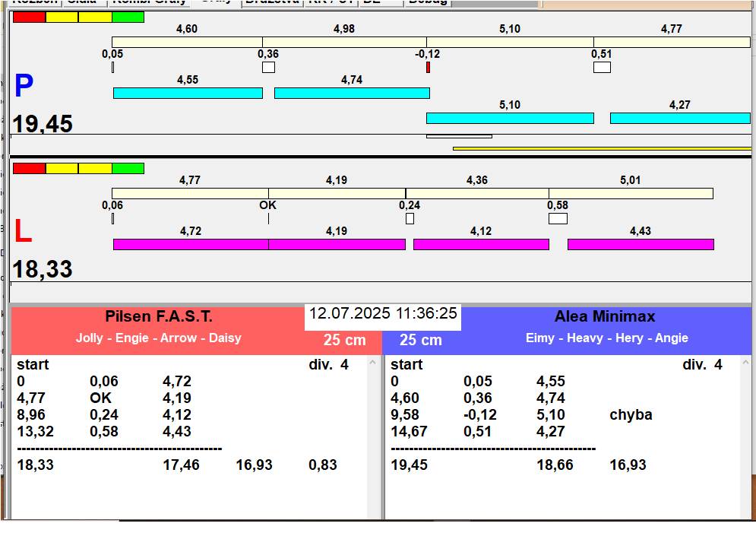Click 16,93 in Pilsen totals row
The width and height of the screenshot is (756, 533).
254,465
